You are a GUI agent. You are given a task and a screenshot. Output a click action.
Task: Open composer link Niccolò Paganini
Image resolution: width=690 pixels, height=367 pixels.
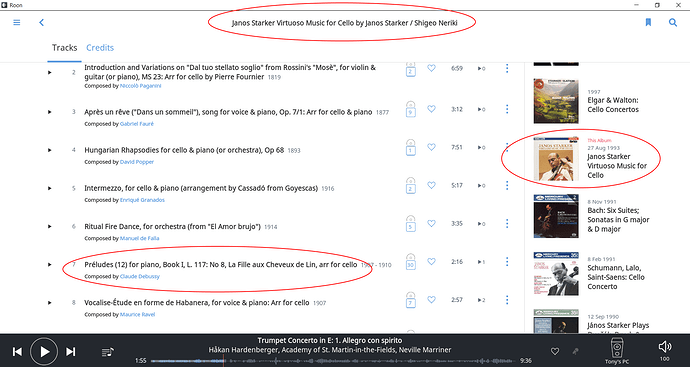[x=140, y=86]
